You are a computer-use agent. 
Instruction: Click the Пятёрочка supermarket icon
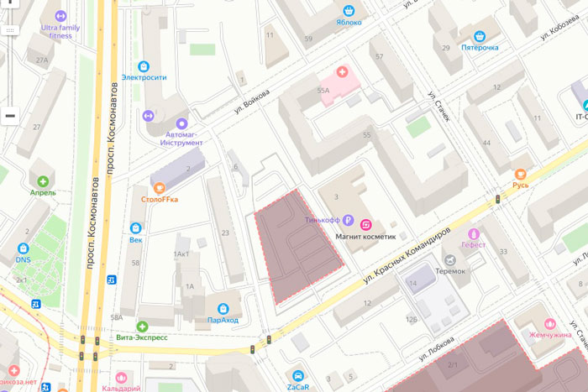pyautogui.click(x=480, y=36)
